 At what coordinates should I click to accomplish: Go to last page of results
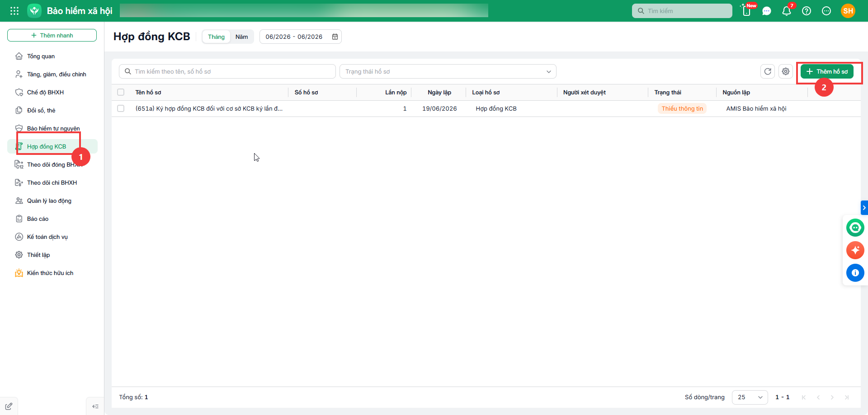pos(847,397)
